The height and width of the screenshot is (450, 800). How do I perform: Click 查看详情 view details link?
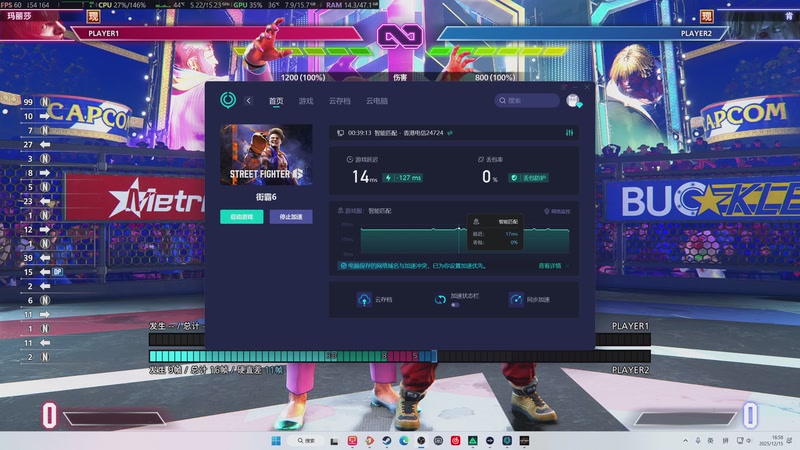coord(549,266)
